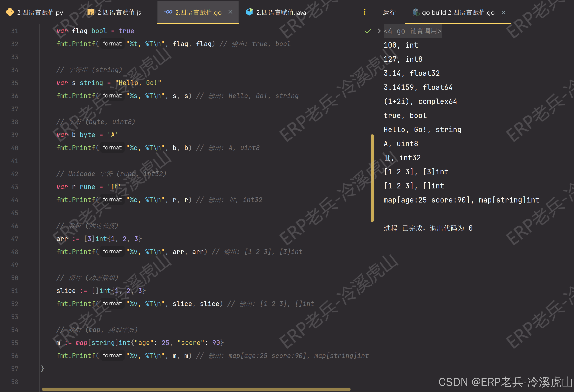The width and height of the screenshot is (574, 392).
Task: Click '进程 已完成, 退出代码为 0' message
Action: click(428, 228)
